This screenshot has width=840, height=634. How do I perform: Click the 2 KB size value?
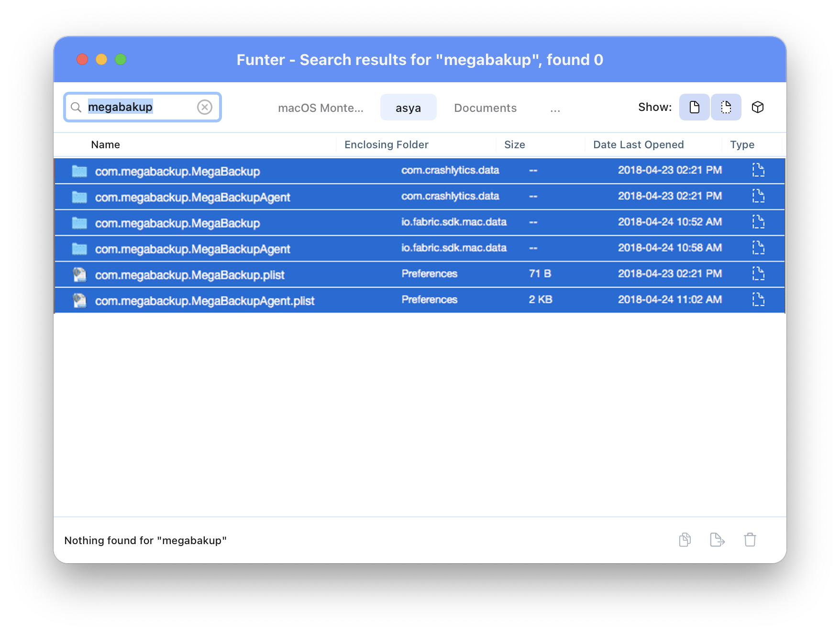coord(541,299)
